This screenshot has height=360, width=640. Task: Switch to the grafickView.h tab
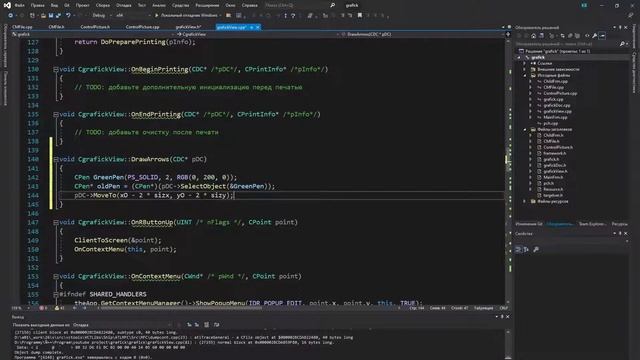(189, 27)
